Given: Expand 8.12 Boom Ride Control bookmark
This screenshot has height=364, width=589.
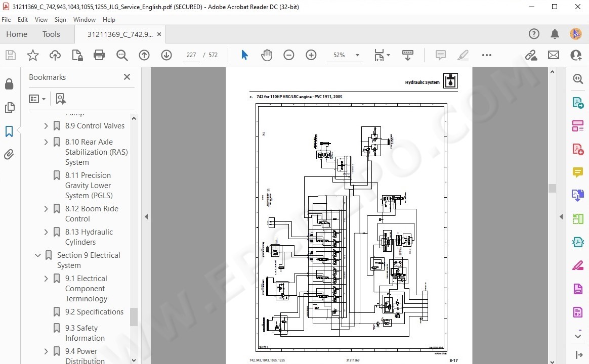Looking at the screenshot, I should tap(46, 209).
